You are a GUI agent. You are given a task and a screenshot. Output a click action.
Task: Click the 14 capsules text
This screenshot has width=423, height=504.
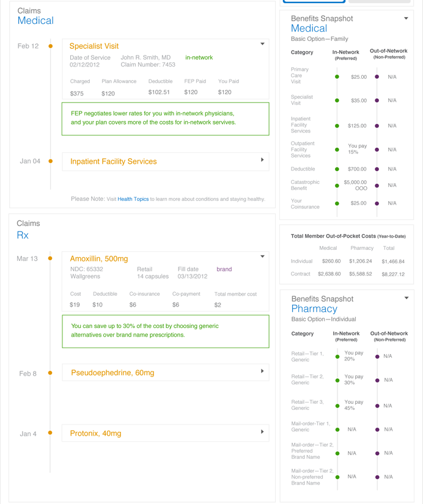point(153,276)
